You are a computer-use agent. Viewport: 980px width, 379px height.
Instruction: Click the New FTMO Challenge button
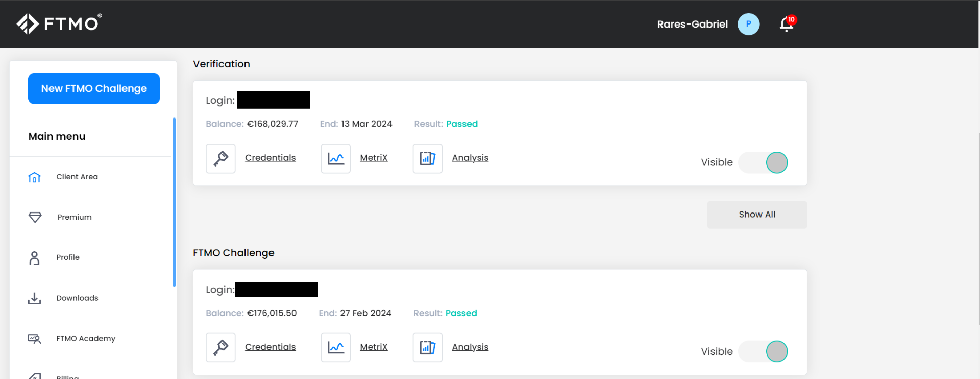coord(94,88)
